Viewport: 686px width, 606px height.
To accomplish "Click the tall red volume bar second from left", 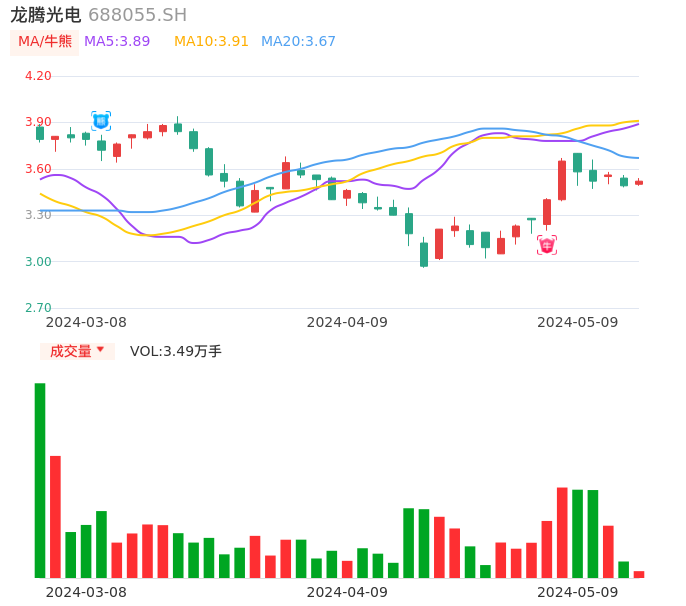I will 55,517.
